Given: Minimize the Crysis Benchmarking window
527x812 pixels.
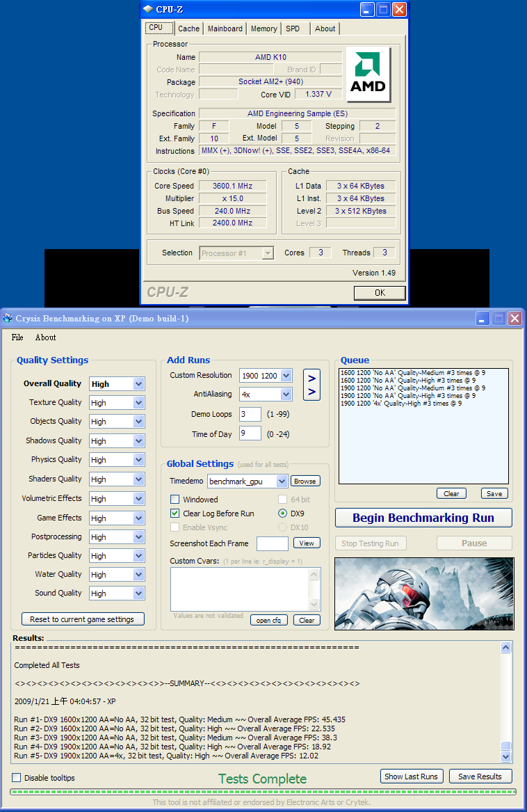Looking at the screenshot, I should click(x=483, y=319).
